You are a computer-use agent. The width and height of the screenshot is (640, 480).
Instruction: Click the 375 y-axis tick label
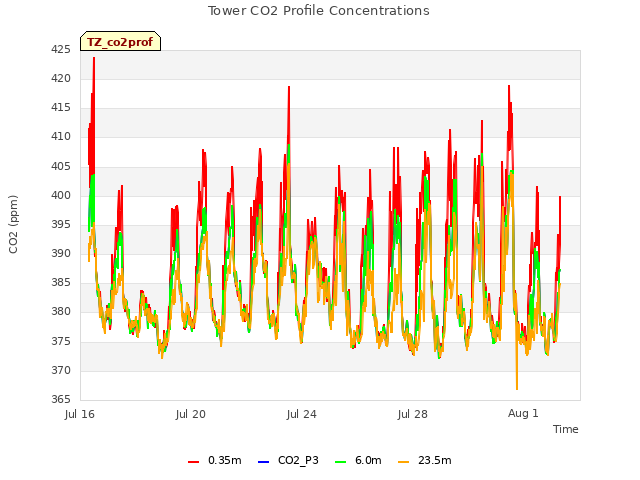click(x=61, y=341)
